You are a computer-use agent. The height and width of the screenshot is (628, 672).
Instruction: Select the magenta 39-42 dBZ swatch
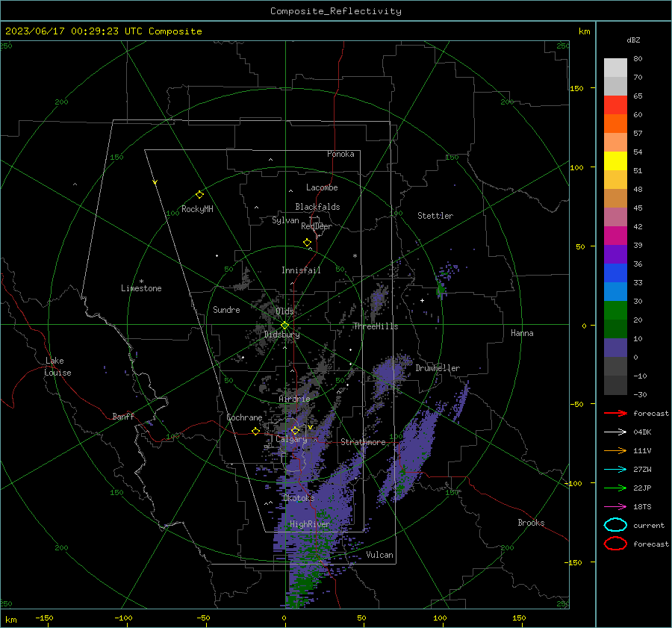point(615,235)
